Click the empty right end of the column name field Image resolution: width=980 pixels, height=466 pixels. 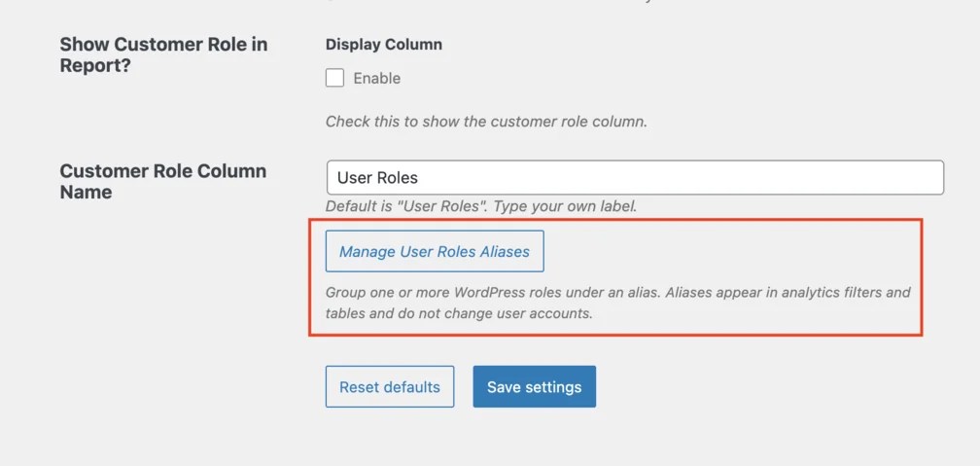875,178
